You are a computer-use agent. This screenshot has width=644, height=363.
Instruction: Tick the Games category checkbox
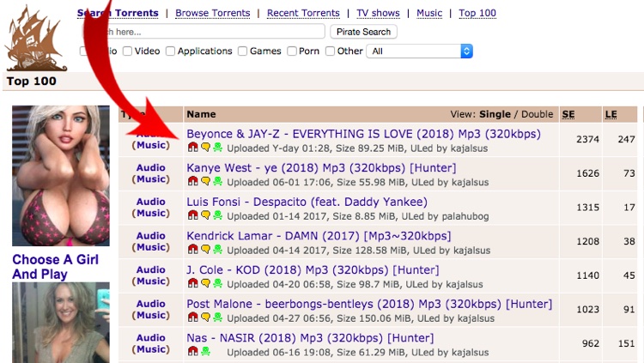pos(243,51)
